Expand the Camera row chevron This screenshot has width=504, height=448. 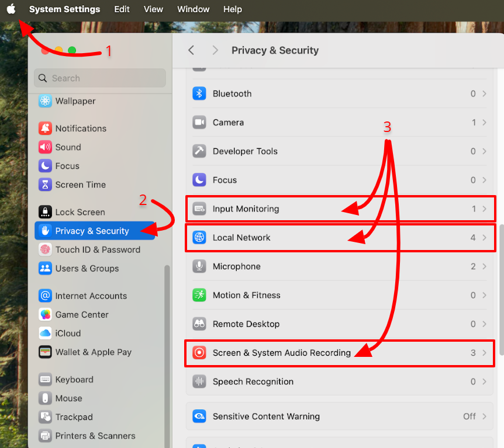tap(484, 122)
